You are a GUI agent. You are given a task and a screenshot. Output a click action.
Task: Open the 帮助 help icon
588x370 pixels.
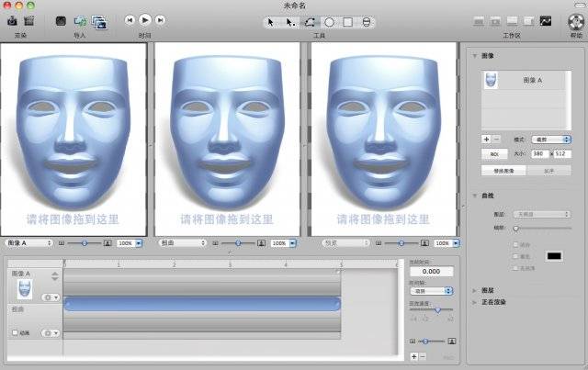click(x=575, y=20)
